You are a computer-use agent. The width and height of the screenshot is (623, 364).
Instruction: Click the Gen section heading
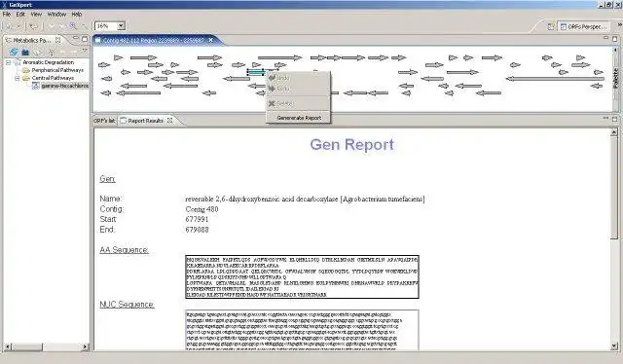tap(107, 179)
